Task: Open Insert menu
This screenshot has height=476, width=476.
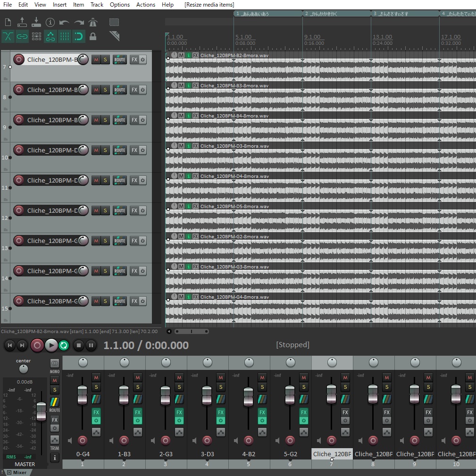Action: pyautogui.click(x=59, y=5)
